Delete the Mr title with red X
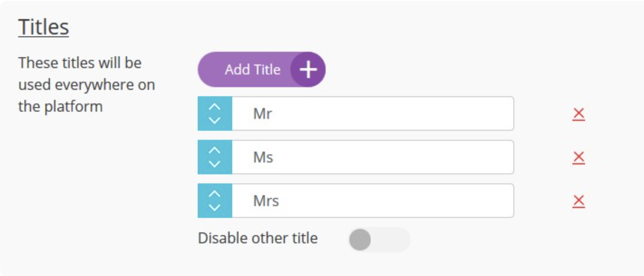Image resolution: width=644 pixels, height=276 pixels. (x=578, y=114)
